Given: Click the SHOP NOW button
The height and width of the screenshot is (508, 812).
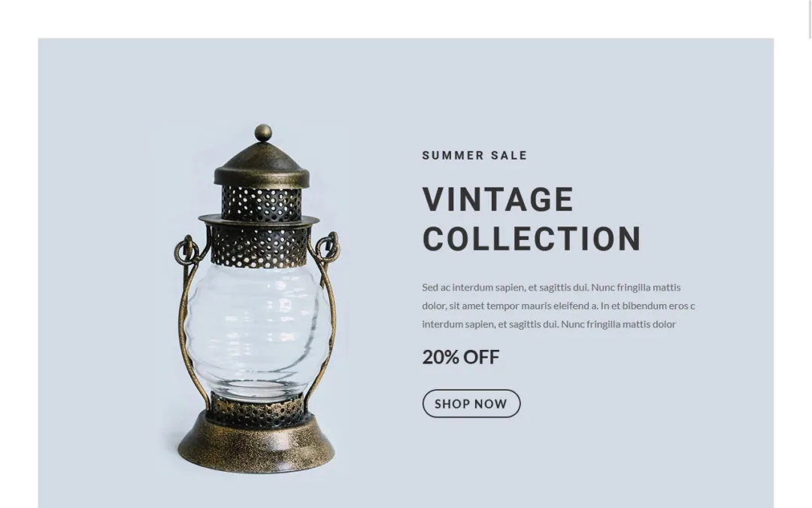Looking at the screenshot, I should tap(471, 403).
